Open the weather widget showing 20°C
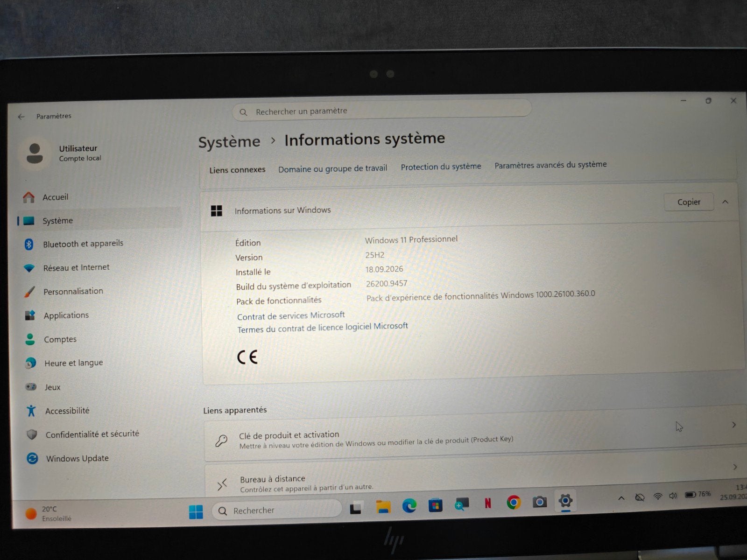Screen dimensions: 747x560 tap(49, 514)
